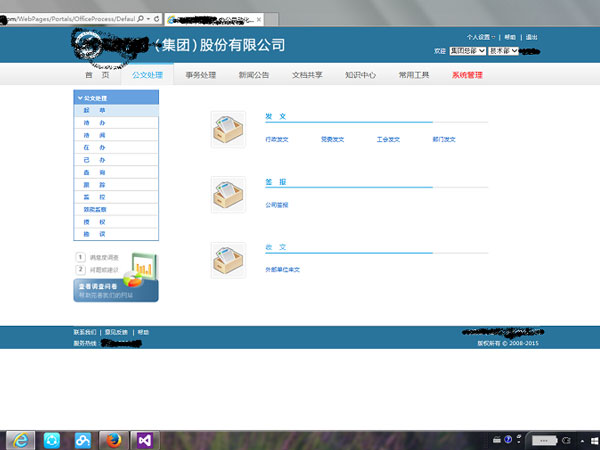This screenshot has height=450, width=600.
Task: Switch to the 事务处理 navigation tab
Action: click(200, 75)
